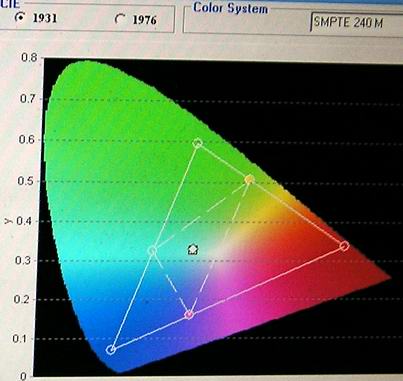The width and height of the screenshot is (403, 381).
Task: Click the 0.8 y-axis tick label
Action: (29, 58)
